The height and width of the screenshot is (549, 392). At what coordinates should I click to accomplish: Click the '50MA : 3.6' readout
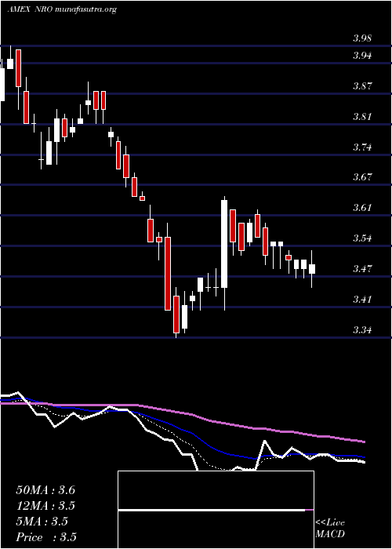45,490
